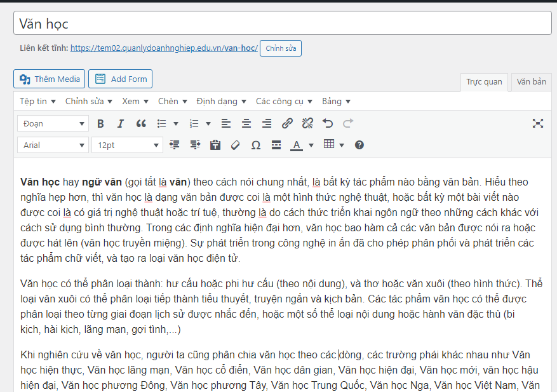Toggle the blockquote format

(141, 123)
